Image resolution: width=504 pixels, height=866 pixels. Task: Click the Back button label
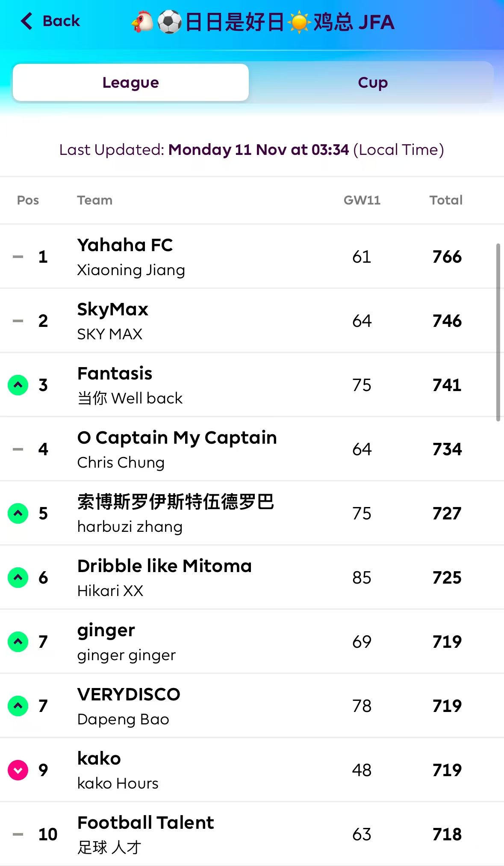tap(61, 21)
